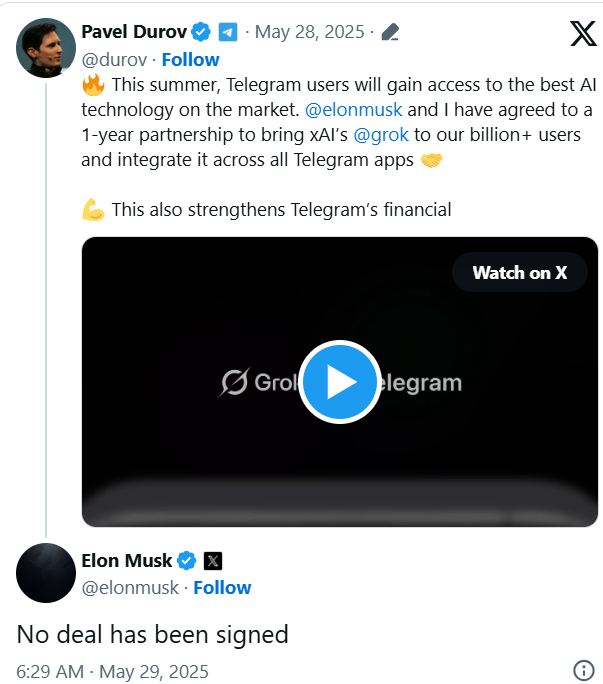Follow the @durov account
The image size is (603, 684).
[x=191, y=60]
